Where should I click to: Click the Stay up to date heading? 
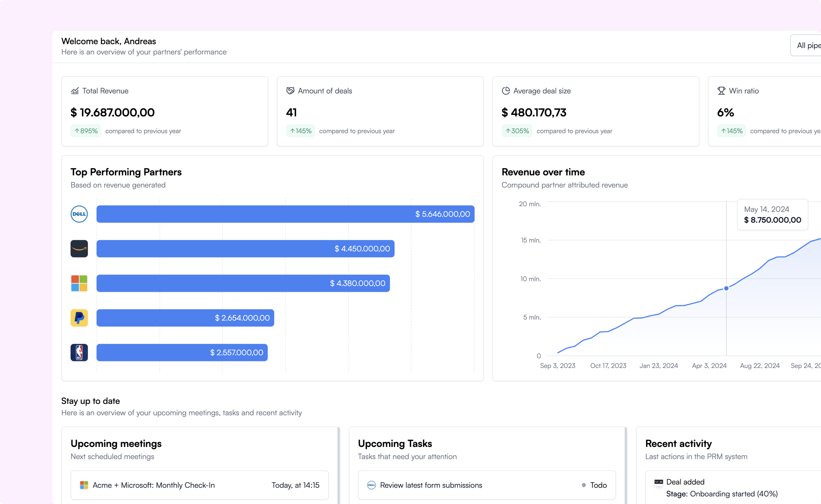pyautogui.click(x=91, y=401)
